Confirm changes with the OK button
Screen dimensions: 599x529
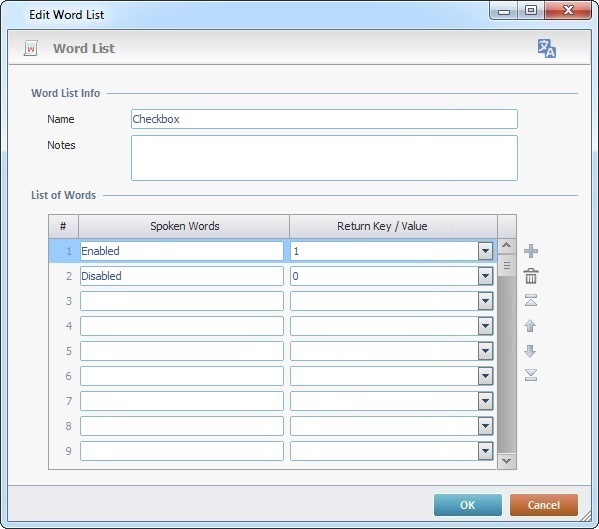tap(468, 505)
